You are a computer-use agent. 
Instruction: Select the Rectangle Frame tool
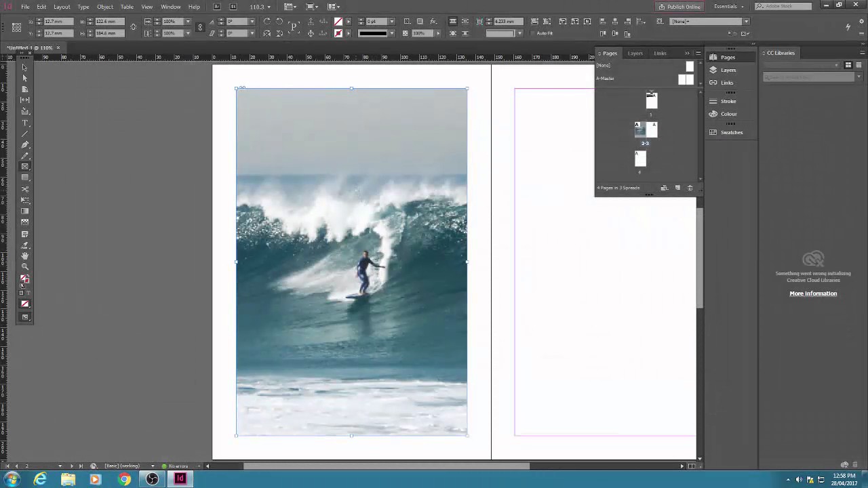point(25,167)
